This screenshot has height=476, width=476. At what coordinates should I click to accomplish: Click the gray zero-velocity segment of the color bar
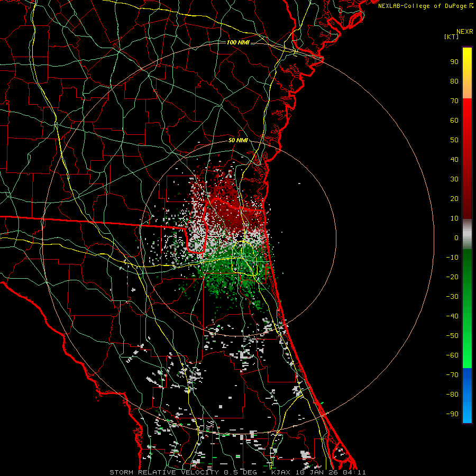pos(467,234)
